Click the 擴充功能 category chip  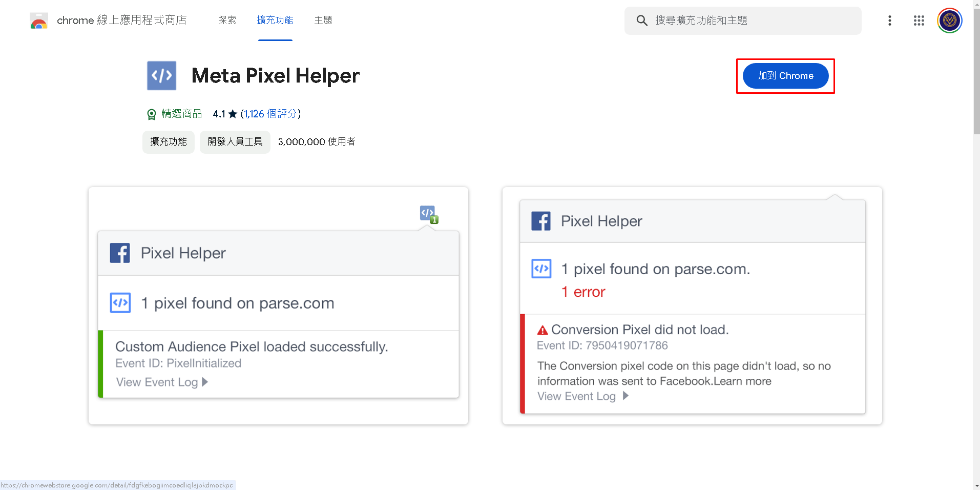[169, 142]
